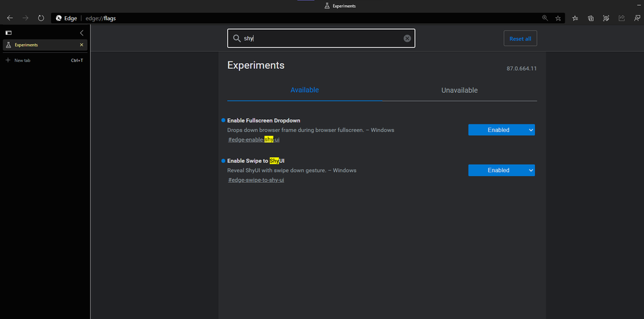Click the Edge logo in address bar

click(x=59, y=18)
